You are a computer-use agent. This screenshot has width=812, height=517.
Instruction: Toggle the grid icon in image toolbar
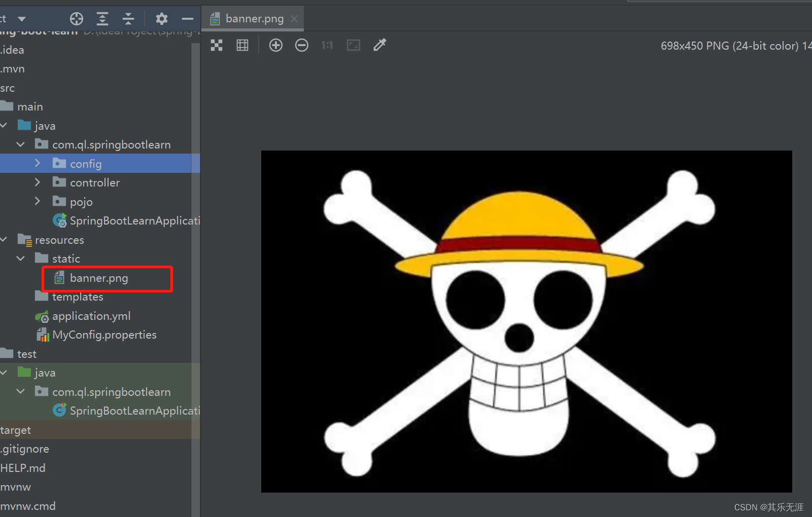(242, 45)
